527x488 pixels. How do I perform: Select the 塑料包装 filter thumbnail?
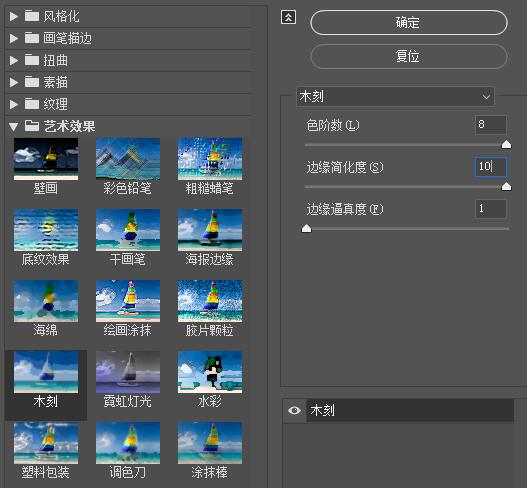46,443
